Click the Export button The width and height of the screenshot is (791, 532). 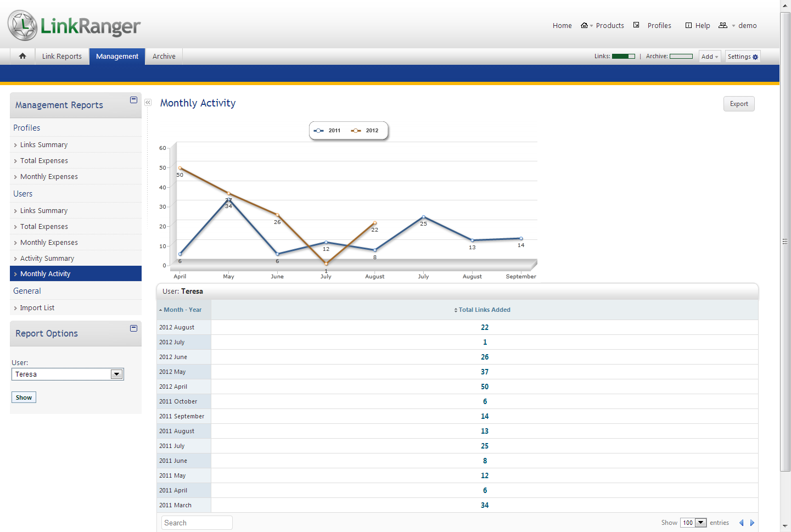coord(739,104)
